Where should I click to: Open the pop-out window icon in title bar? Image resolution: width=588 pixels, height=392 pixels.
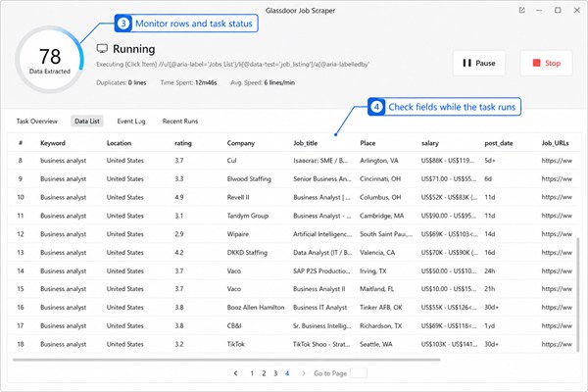[x=521, y=10]
